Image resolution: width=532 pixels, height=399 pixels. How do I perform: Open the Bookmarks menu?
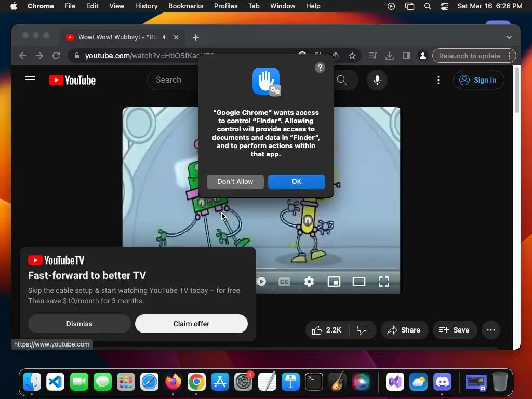(x=186, y=6)
